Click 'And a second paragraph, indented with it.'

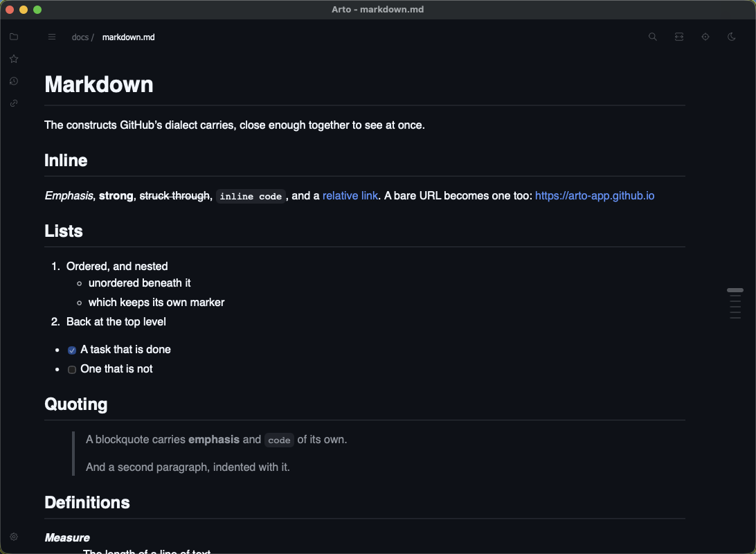188,467
